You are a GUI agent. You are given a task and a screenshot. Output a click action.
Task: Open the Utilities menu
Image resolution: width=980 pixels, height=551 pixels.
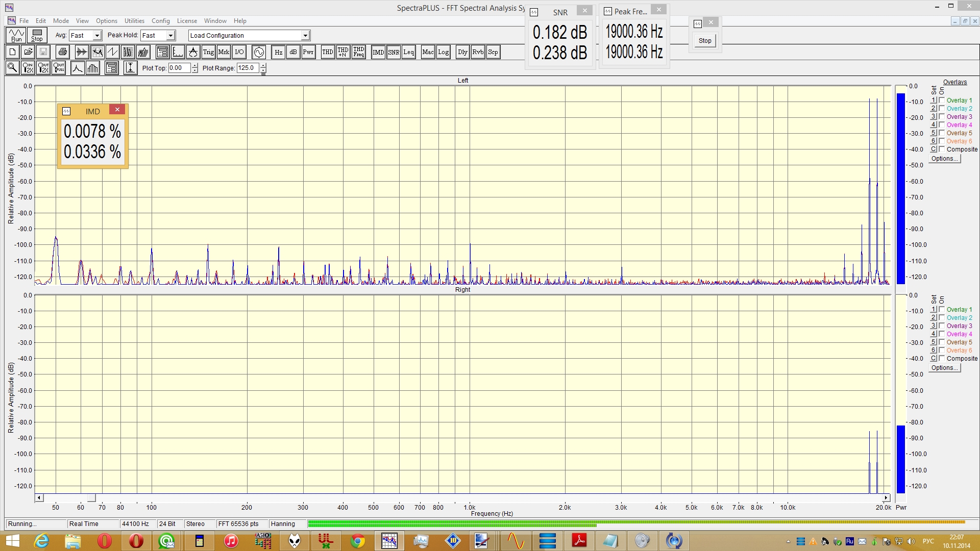click(134, 21)
